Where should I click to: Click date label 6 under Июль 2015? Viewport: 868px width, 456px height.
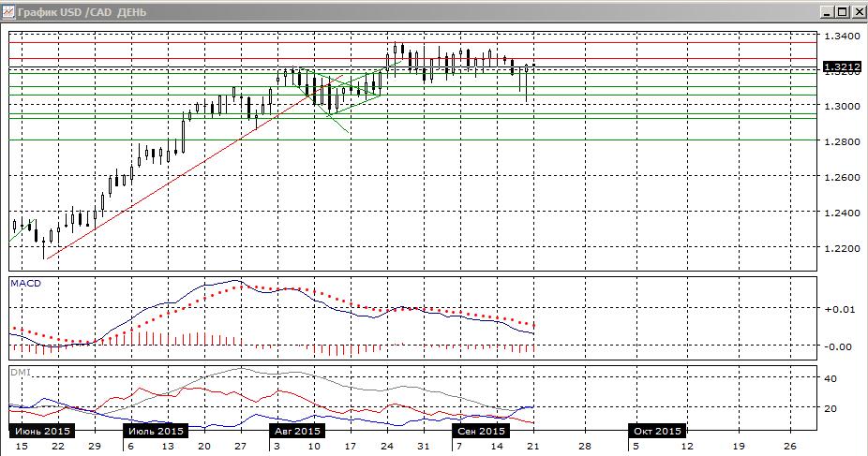130,447
